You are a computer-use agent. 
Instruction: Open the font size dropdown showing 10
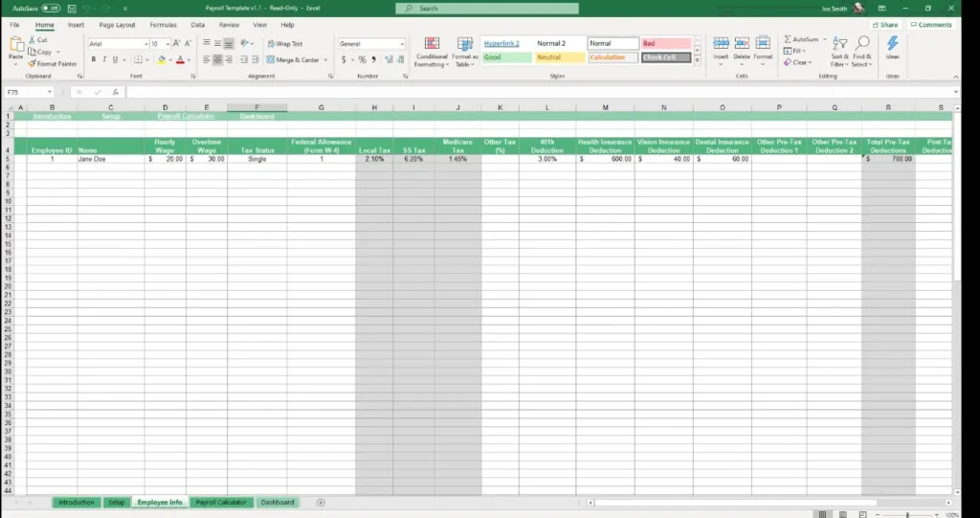point(167,44)
